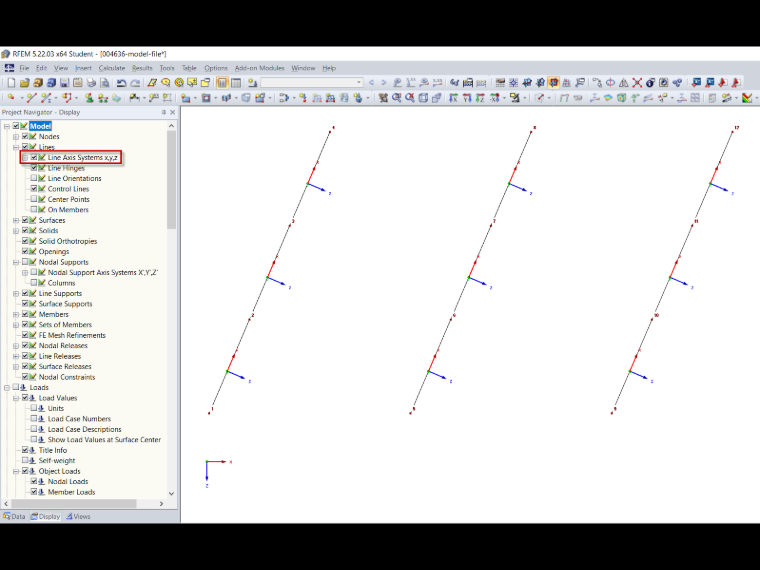Click the Print preview magnifier icon
Screen dimensions: 760x570
tap(105, 83)
